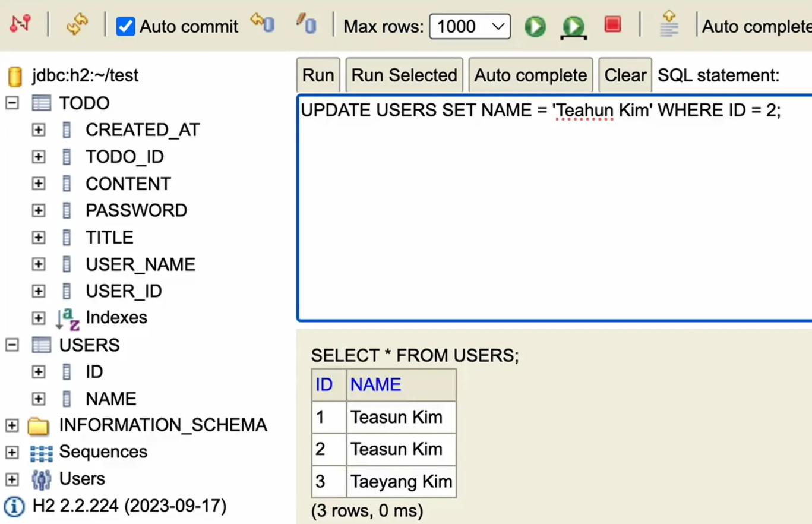Viewport: 812px width, 524px height.
Task: Expand the Sequences node
Action: pos(12,452)
